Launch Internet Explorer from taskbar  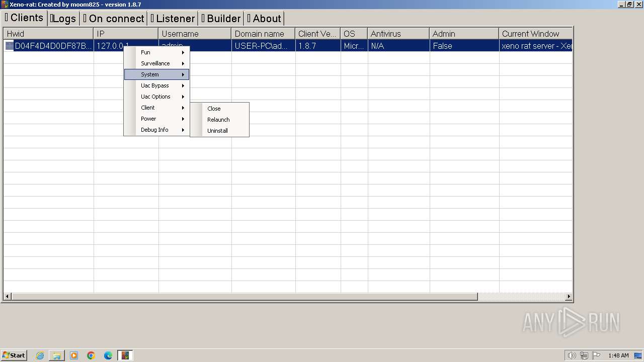click(x=40, y=355)
